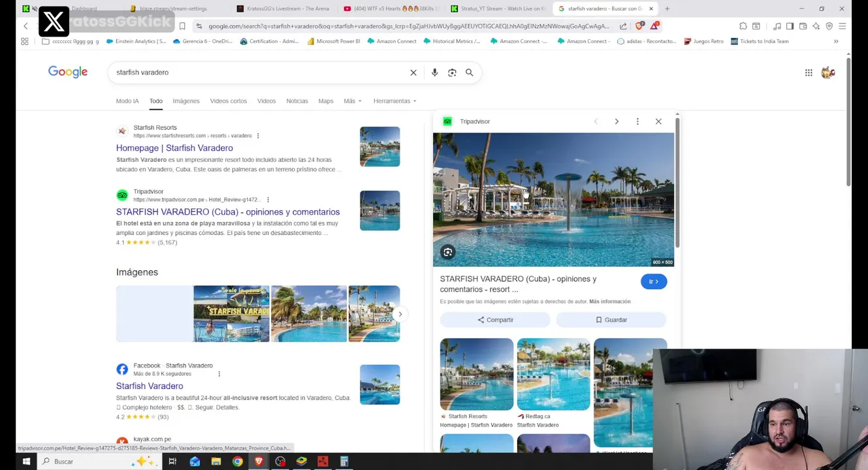Image resolution: width=868 pixels, height=470 pixels.
Task: Open the Videos search tab
Action: pos(266,101)
